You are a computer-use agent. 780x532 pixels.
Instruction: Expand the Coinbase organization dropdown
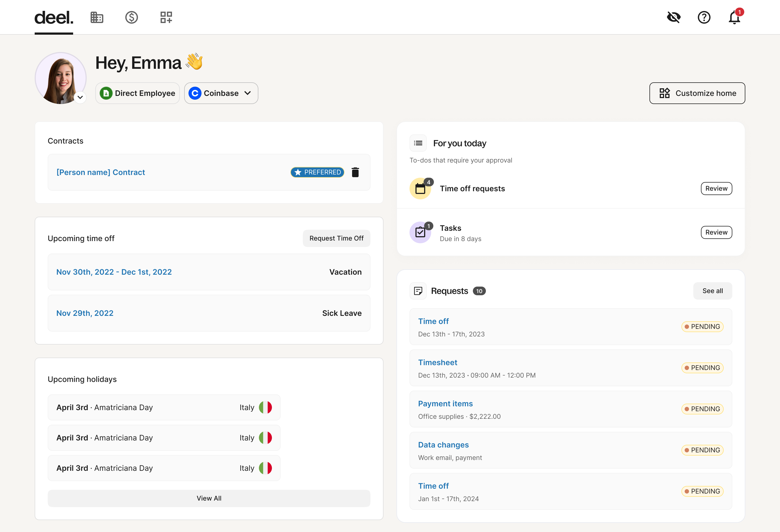[x=221, y=93]
